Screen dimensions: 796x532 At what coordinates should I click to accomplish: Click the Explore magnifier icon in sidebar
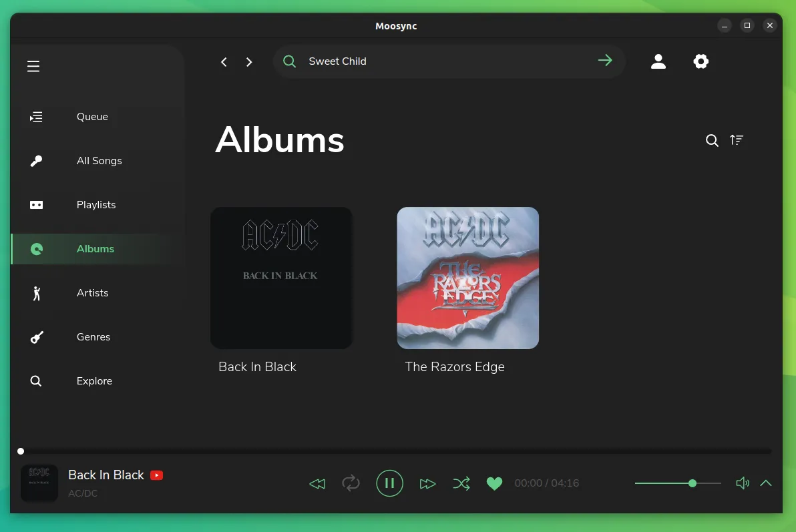coord(35,381)
